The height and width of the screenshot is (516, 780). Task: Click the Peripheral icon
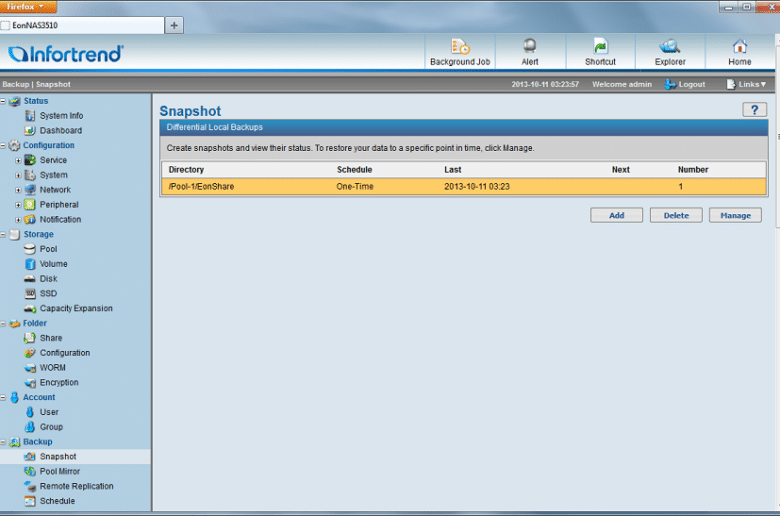(30, 205)
